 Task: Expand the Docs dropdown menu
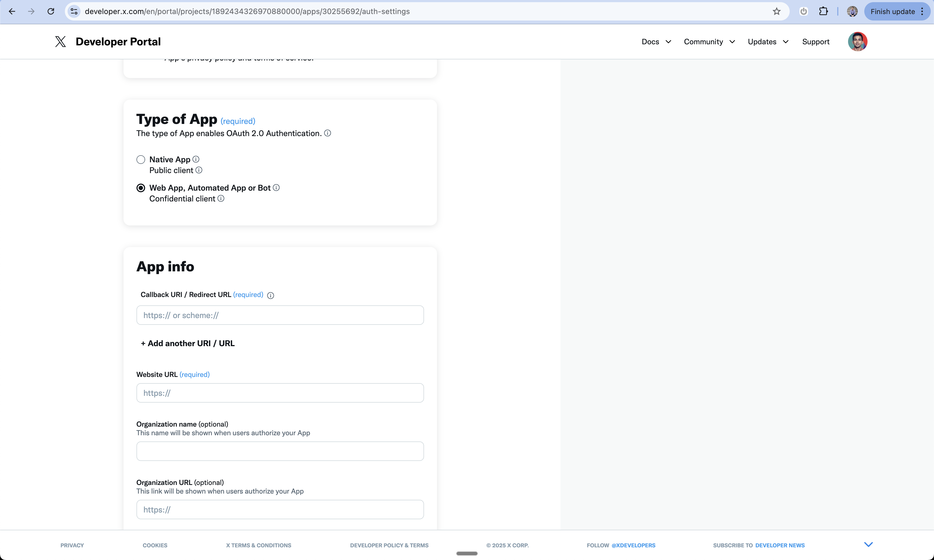pos(656,42)
